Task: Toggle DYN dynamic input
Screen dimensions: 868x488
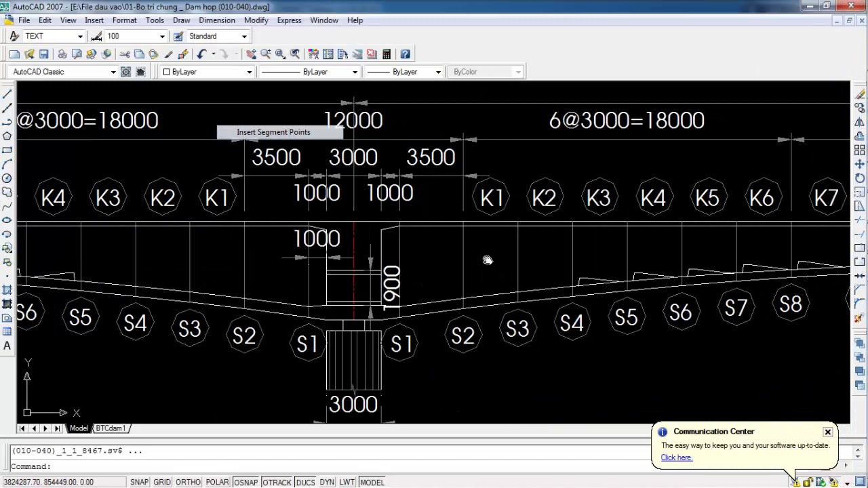Action: coord(327,482)
